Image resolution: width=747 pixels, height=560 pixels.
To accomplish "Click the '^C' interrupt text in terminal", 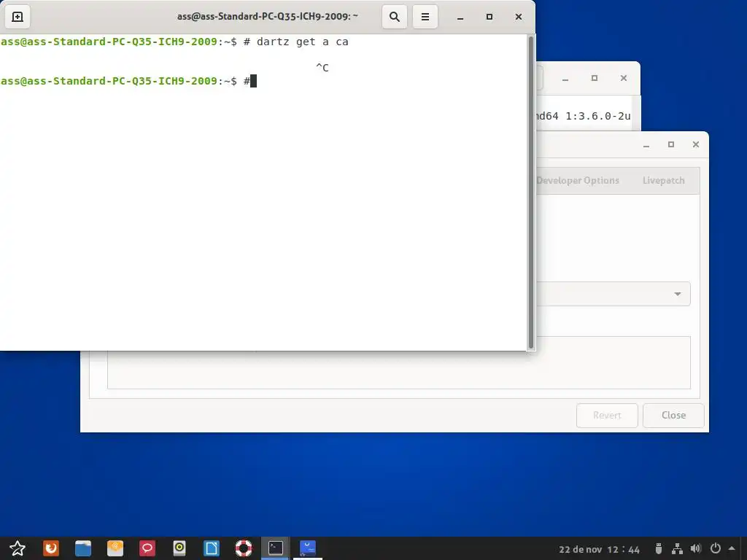I will (x=322, y=68).
